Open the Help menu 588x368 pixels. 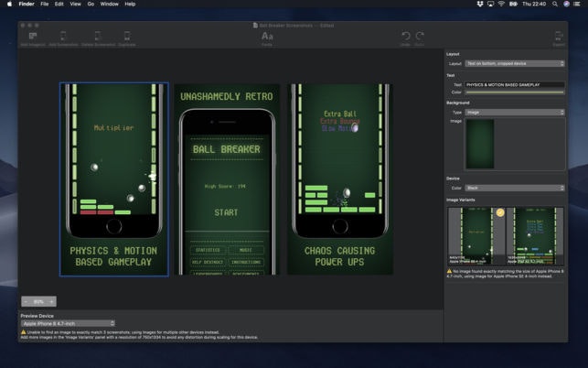[130, 4]
